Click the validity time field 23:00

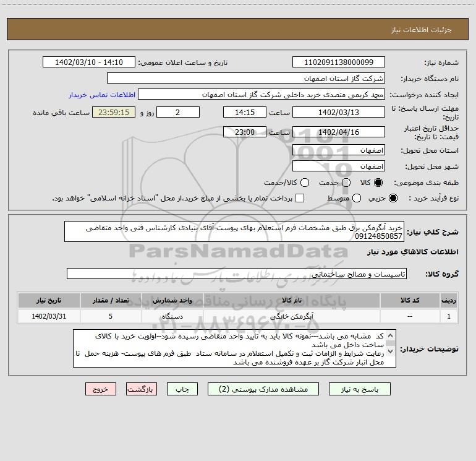click(x=245, y=132)
